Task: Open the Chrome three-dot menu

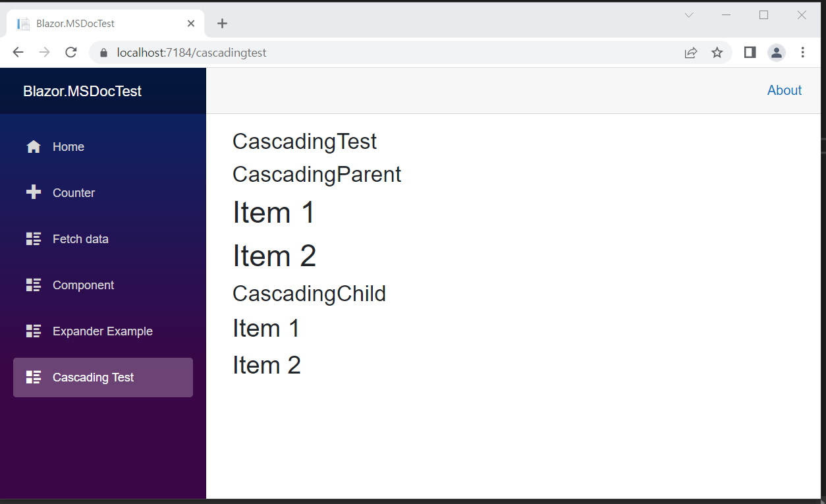Action: coord(802,53)
